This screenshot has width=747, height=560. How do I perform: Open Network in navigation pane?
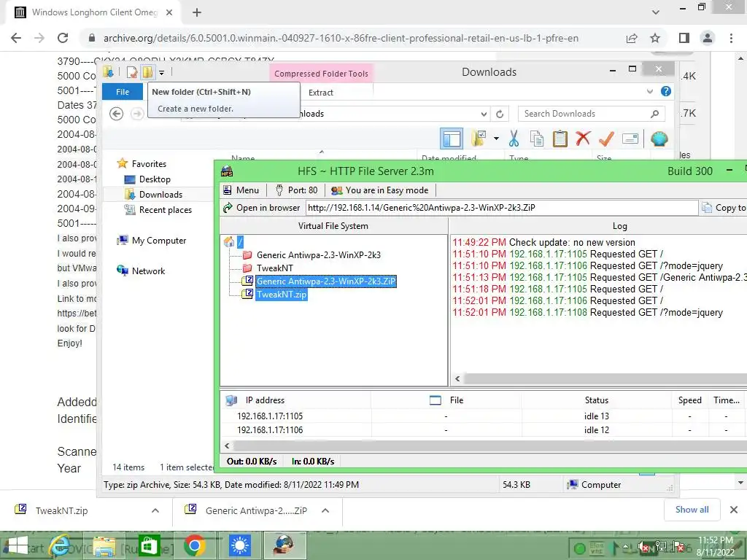tap(141, 271)
